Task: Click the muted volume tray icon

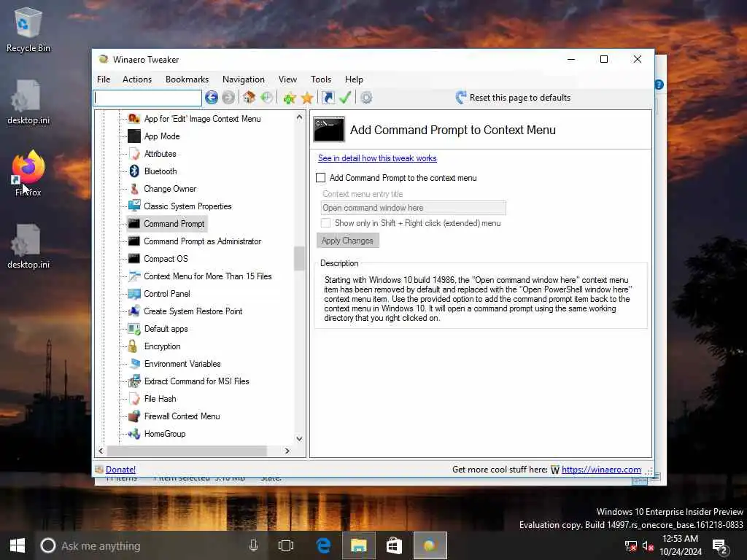Action: (648, 545)
